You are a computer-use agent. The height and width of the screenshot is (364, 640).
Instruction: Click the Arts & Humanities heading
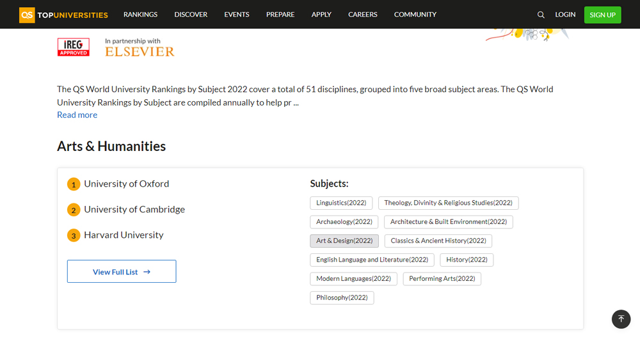pos(111,146)
